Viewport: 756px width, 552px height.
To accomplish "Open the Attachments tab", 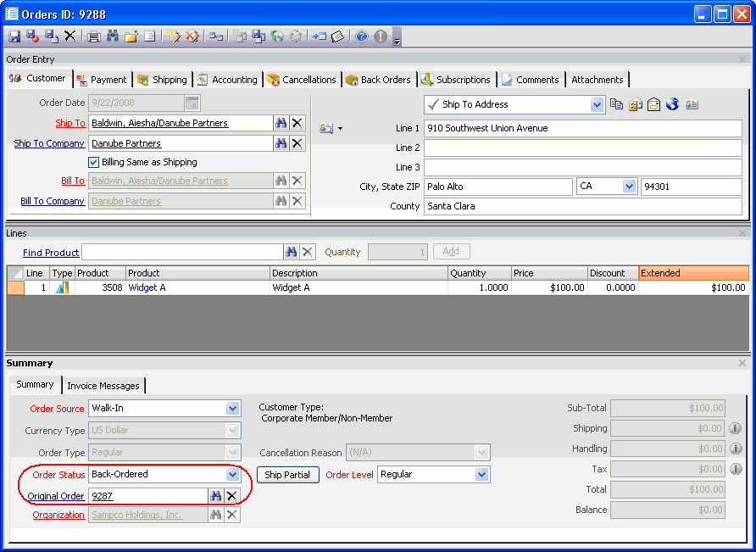I will tap(598, 80).
